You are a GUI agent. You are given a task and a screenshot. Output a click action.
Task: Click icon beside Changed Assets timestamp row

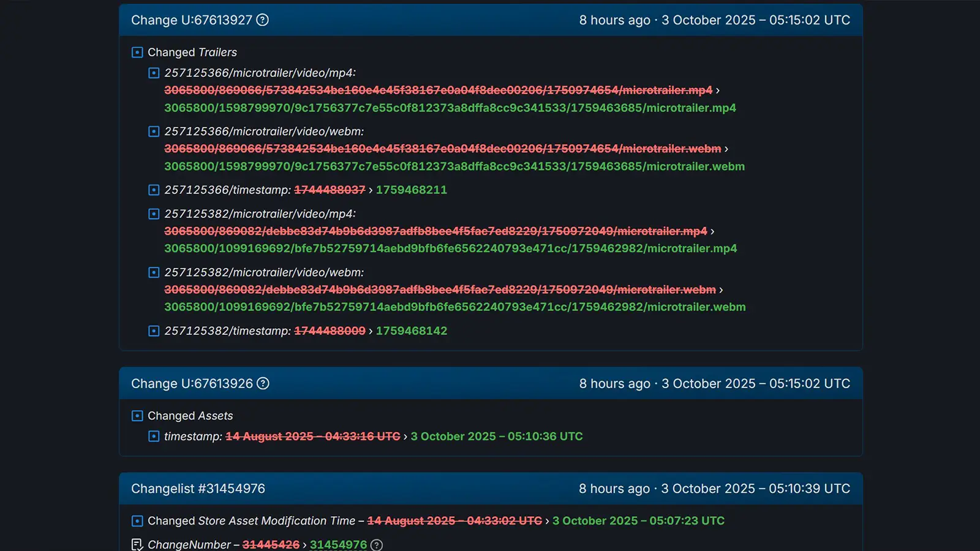[154, 437]
